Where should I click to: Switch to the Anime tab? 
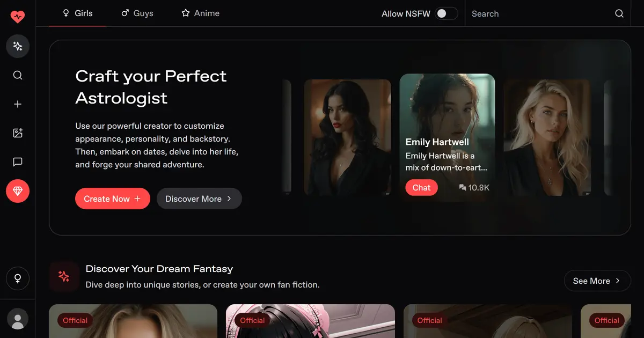point(200,13)
